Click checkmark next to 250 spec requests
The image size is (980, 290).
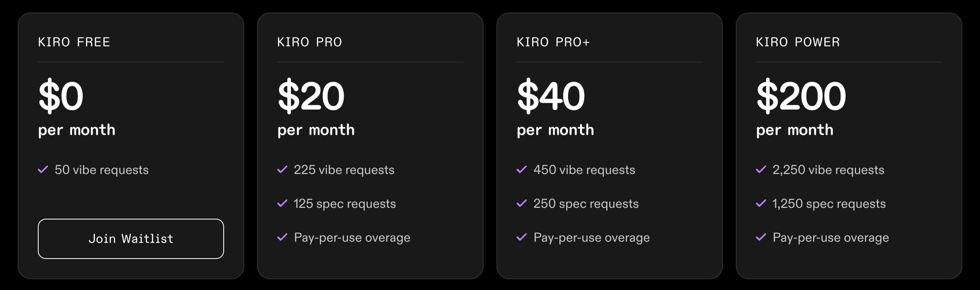point(522,203)
